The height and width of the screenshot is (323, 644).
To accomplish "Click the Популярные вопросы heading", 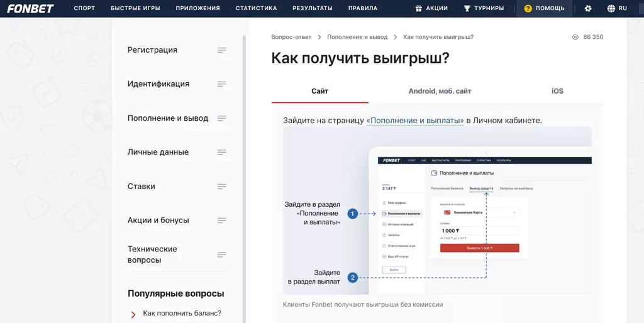I will tap(176, 294).
